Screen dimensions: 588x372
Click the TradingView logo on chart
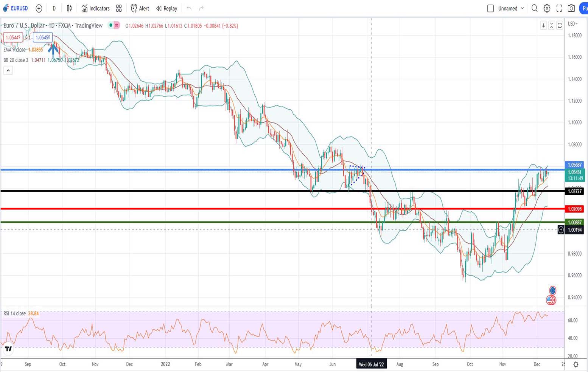[8, 349]
